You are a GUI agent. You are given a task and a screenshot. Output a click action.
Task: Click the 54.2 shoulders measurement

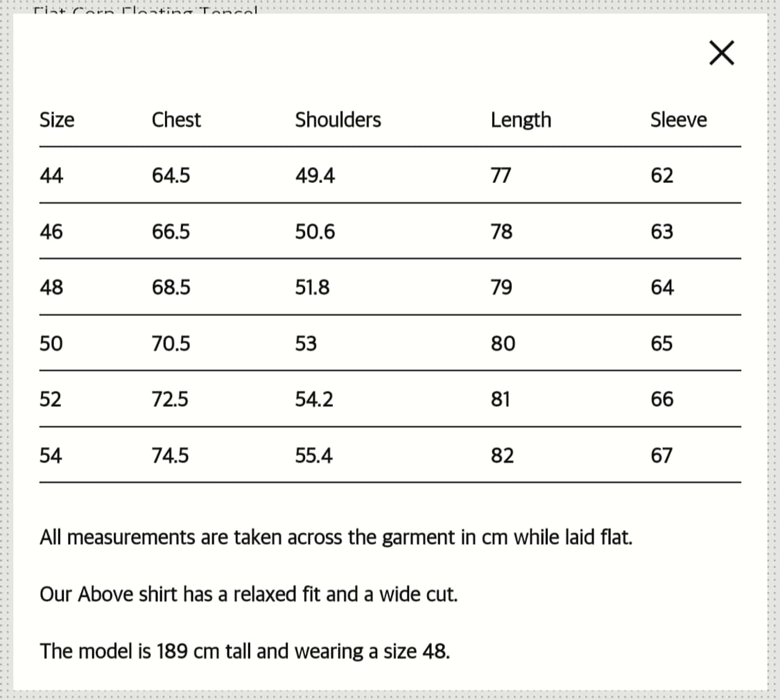pyautogui.click(x=313, y=399)
